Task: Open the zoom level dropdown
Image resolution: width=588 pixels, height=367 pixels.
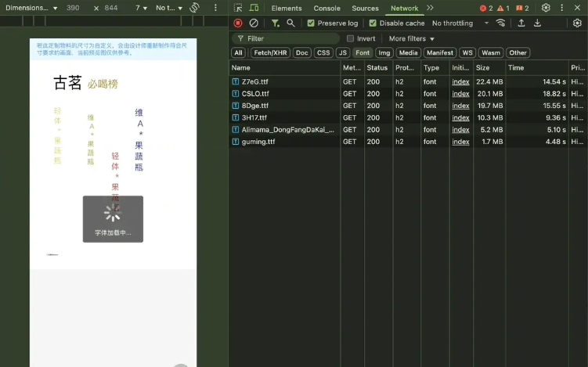Action: (142, 8)
